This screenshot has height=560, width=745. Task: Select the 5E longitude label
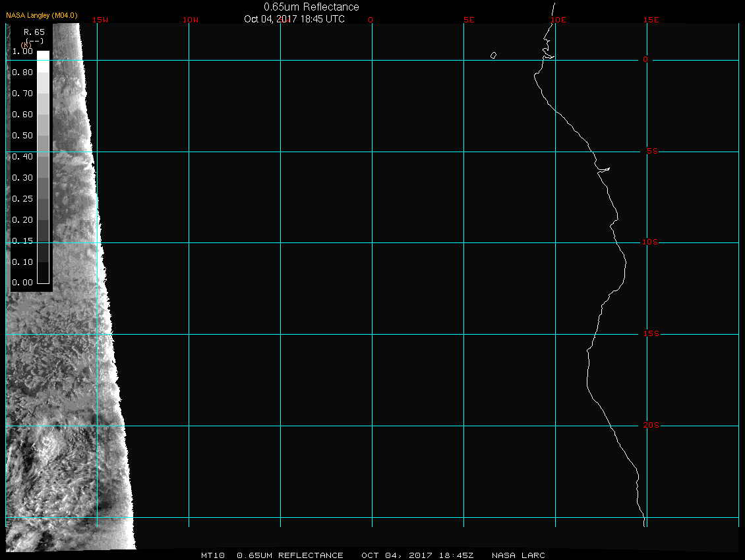(469, 20)
